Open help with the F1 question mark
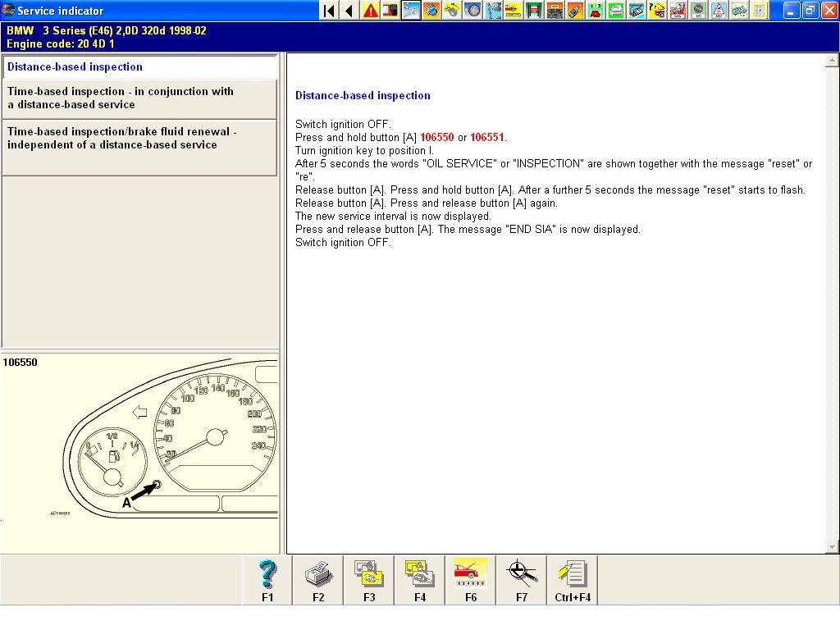The image size is (840, 630). (267, 581)
